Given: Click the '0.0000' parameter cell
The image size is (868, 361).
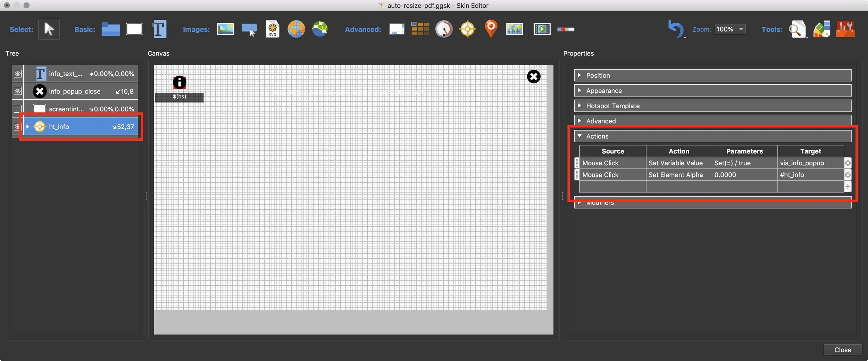Looking at the screenshot, I should pyautogui.click(x=745, y=175).
